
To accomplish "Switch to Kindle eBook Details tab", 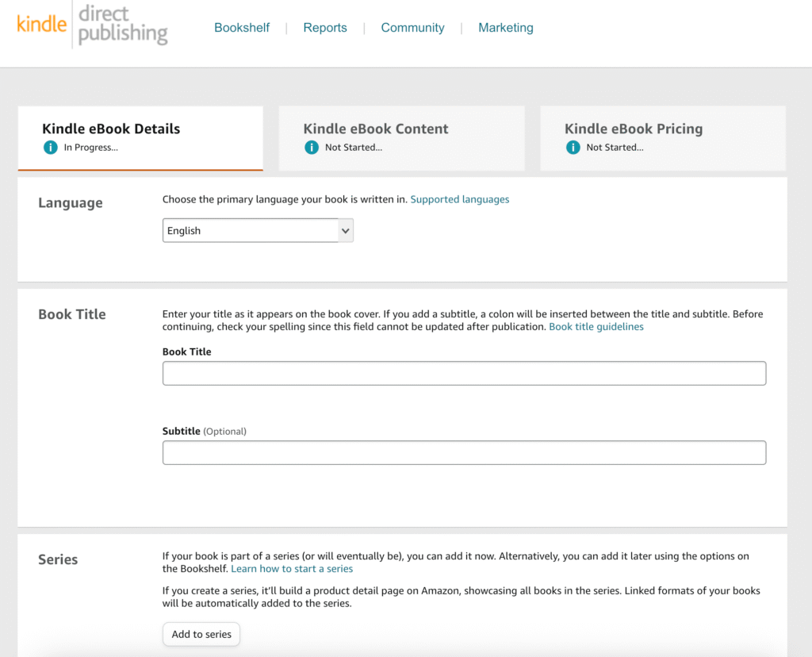I will point(140,138).
